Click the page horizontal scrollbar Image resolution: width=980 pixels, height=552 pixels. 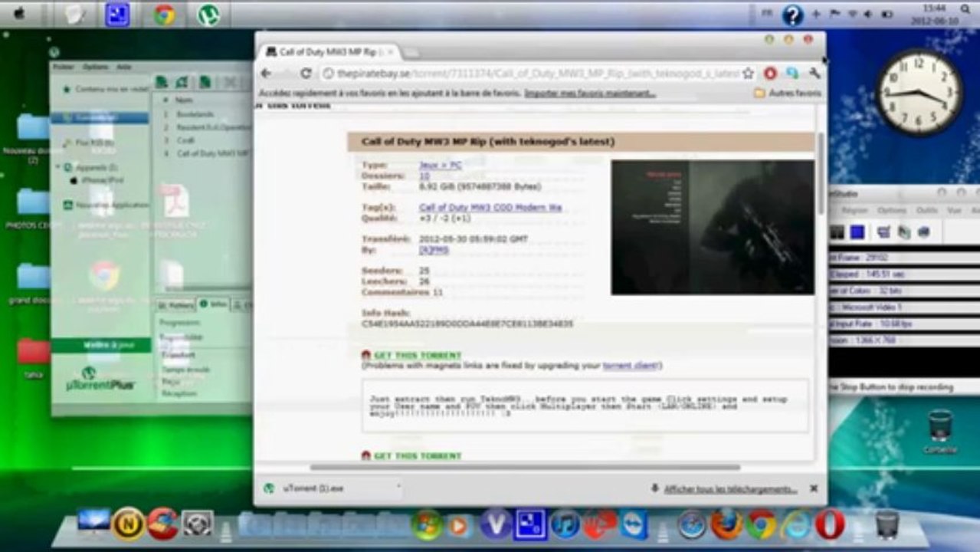point(525,467)
